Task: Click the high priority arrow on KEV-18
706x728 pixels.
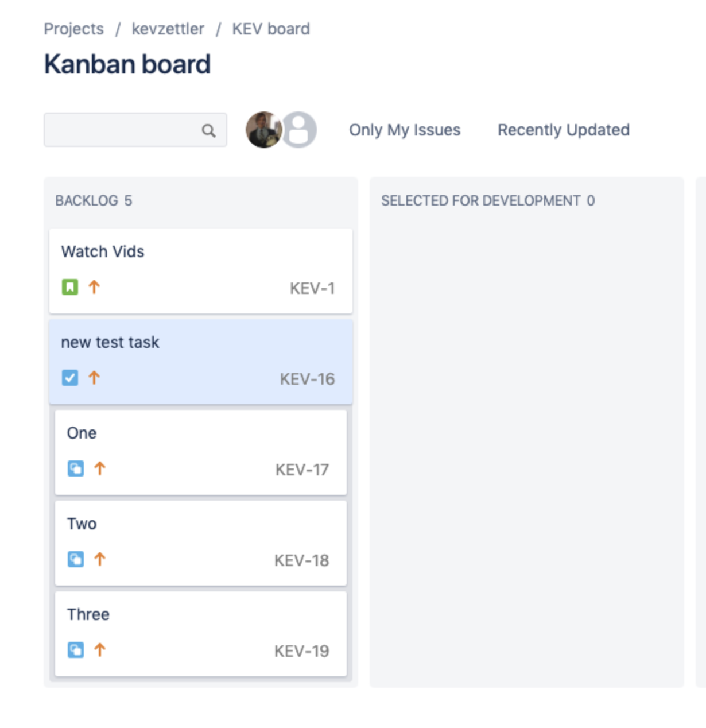Action: [99, 559]
